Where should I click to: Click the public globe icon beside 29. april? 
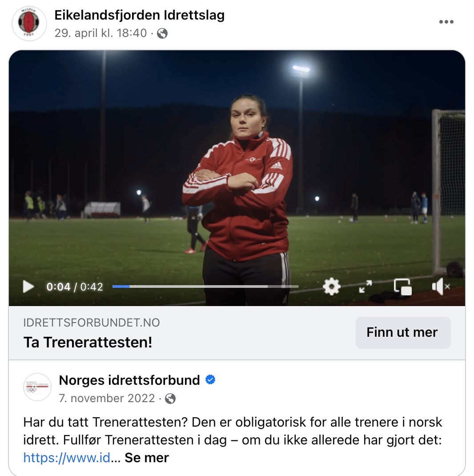162,33
